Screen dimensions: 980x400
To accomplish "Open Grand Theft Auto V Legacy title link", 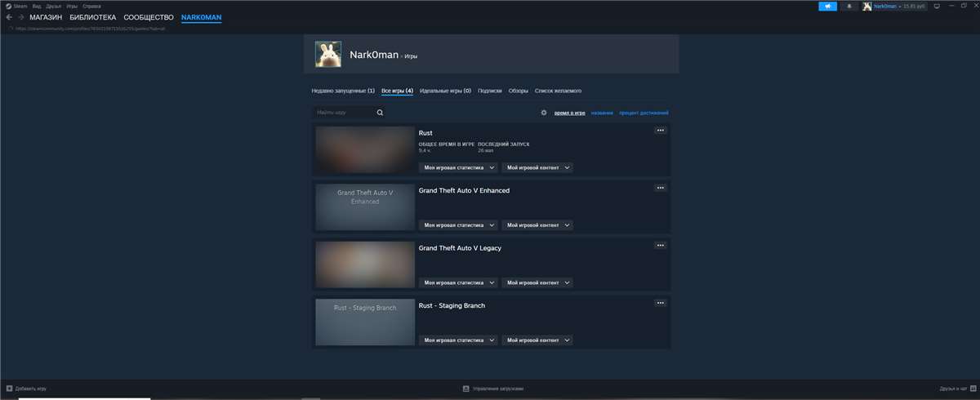I will 460,247.
